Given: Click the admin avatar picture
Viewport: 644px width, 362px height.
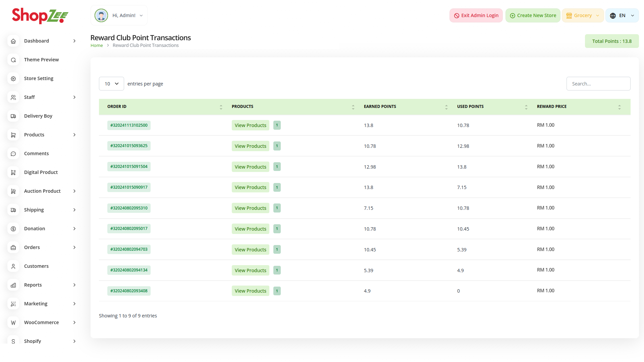Looking at the screenshot, I should click(x=101, y=15).
